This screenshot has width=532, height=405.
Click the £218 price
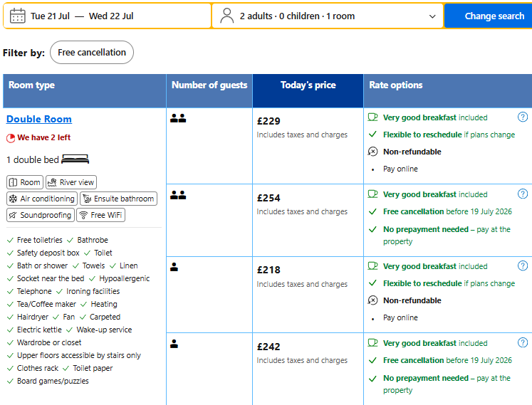tap(268, 270)
